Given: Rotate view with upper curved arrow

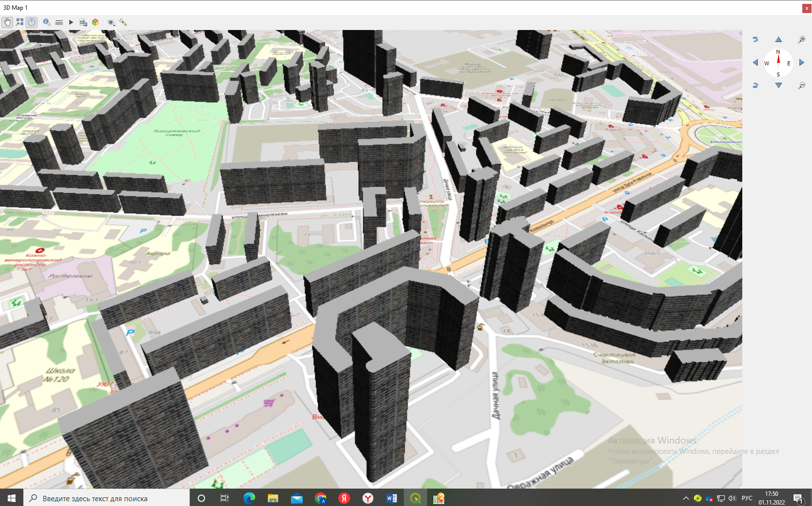Looking at the screenshot, I should point(755,40).
